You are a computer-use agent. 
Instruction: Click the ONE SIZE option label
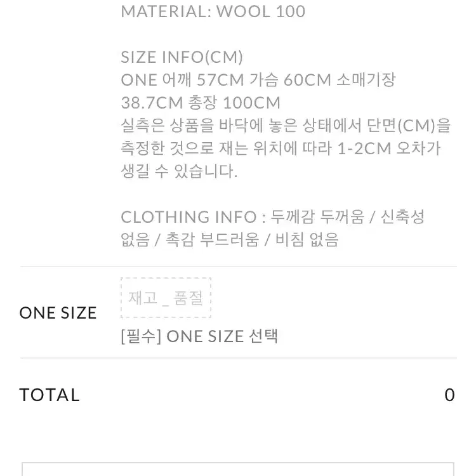click(x=58, y=313)
